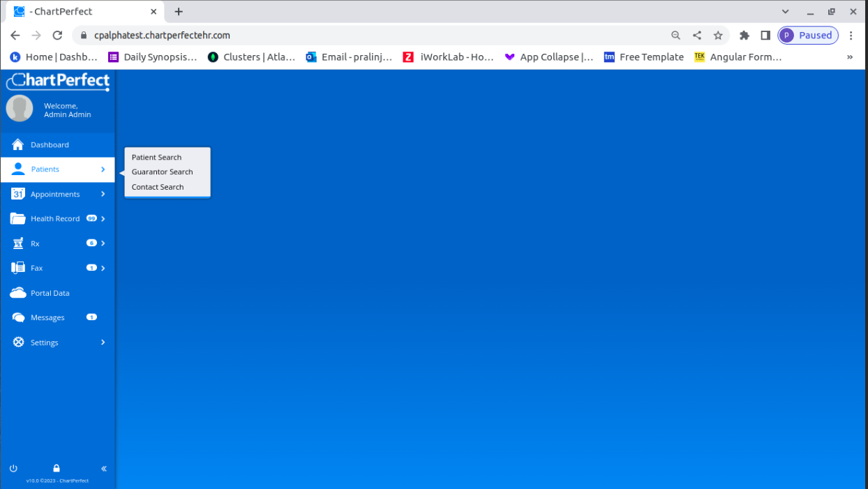The image size is (868, 489).
Task: Open the Chrome three-dot menu
Action: pyautogui.click(x=851, y=35)
